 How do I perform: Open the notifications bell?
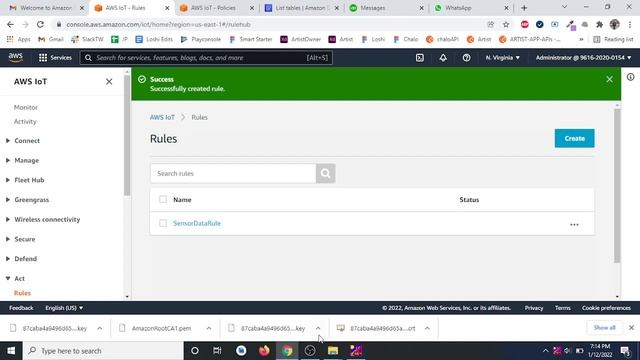(443, 58)
